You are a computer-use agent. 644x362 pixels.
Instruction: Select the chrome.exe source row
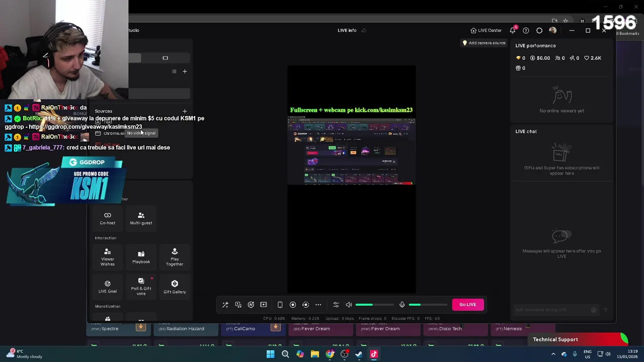[141, 133]
